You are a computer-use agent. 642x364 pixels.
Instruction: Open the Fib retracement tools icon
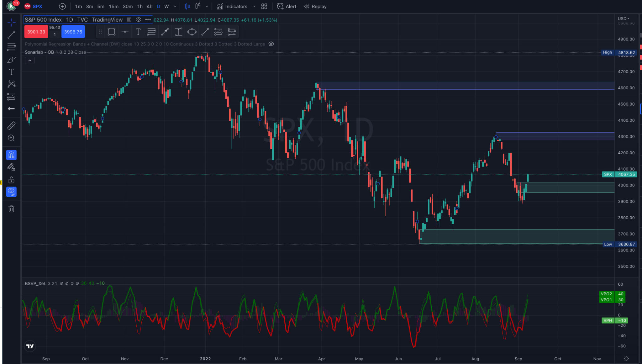tap(11, 47)
